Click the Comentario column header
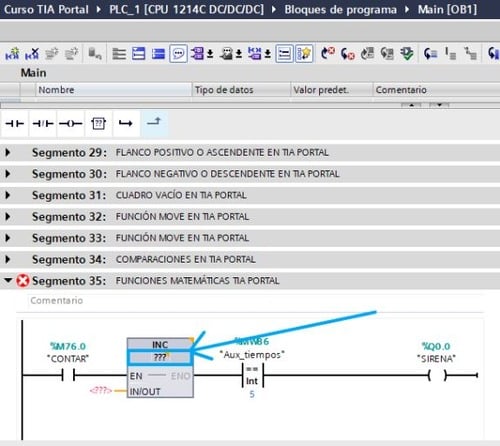 tap(436, 90)
